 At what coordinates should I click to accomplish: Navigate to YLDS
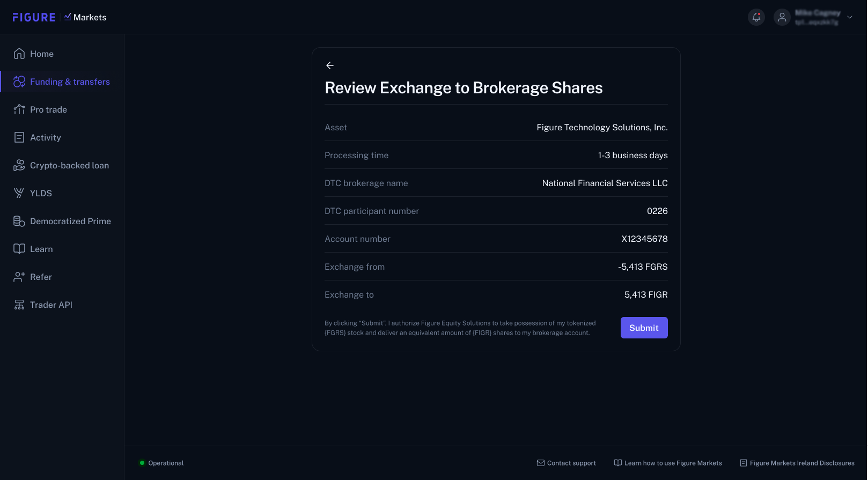[x=41, y=193]
